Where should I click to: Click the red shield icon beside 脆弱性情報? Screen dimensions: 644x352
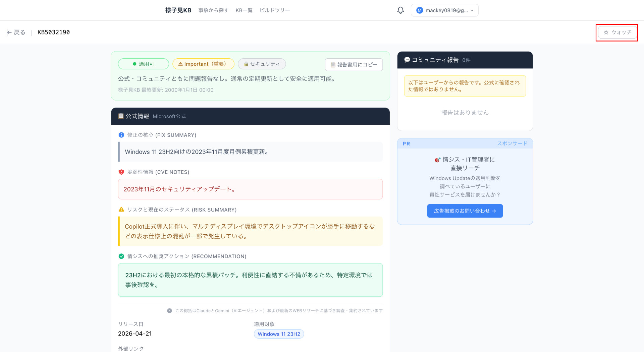pos(121,172)
